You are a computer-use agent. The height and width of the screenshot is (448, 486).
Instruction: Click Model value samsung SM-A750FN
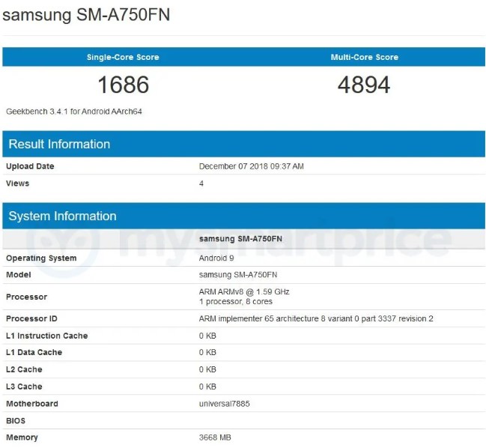(x=238, y=275)
